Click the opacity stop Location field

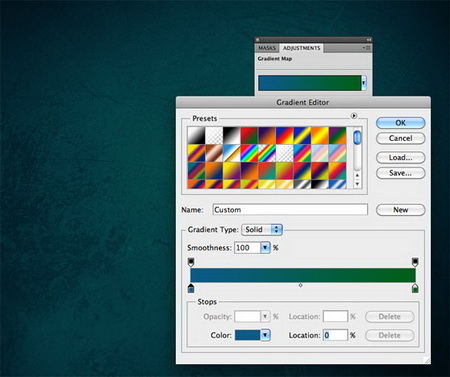(335, 316)
